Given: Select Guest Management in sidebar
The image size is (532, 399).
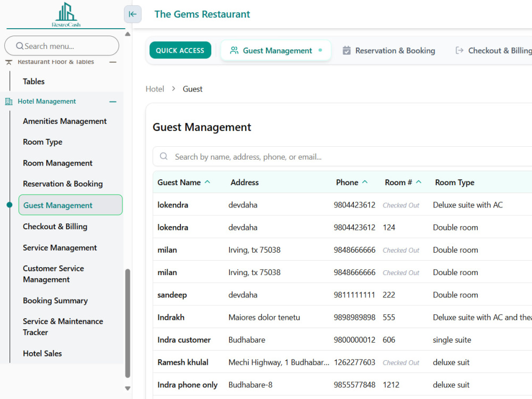Looking at the screenshot, I should pos(71,205).
